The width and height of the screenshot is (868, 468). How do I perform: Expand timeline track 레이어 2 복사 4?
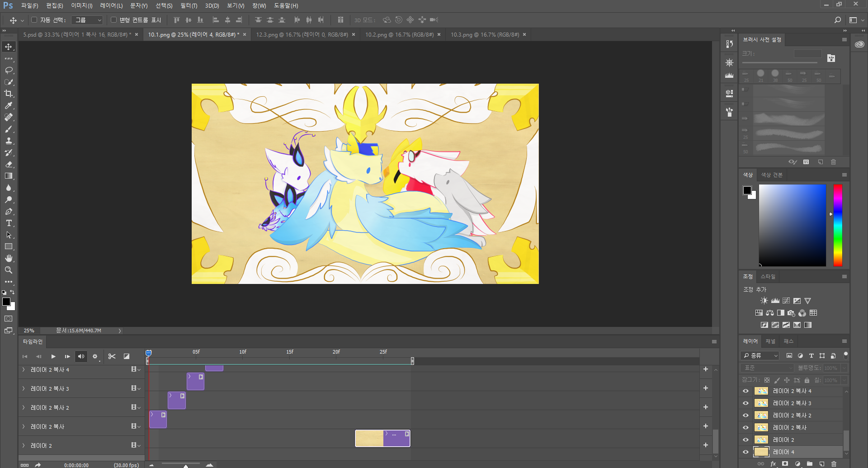tap(24, 369)
